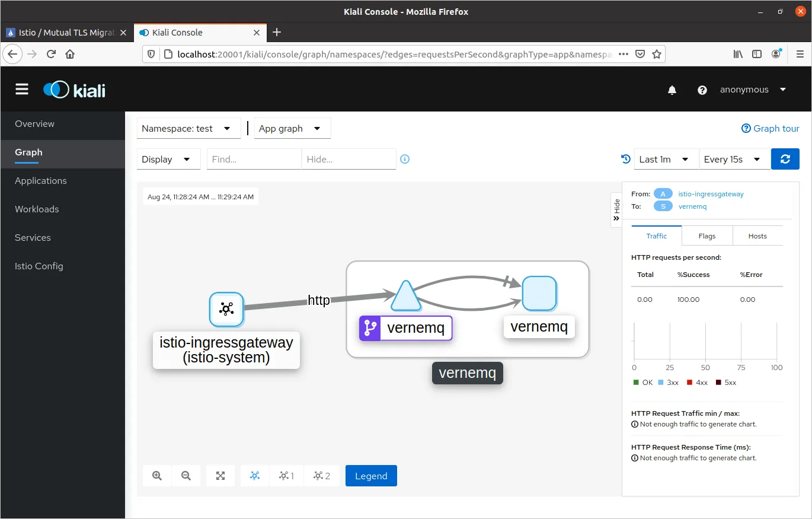The height and width of the screenshot is (519, 812).
Task: Select the istio-ingressgateway node icon
Action: [226, 308]
